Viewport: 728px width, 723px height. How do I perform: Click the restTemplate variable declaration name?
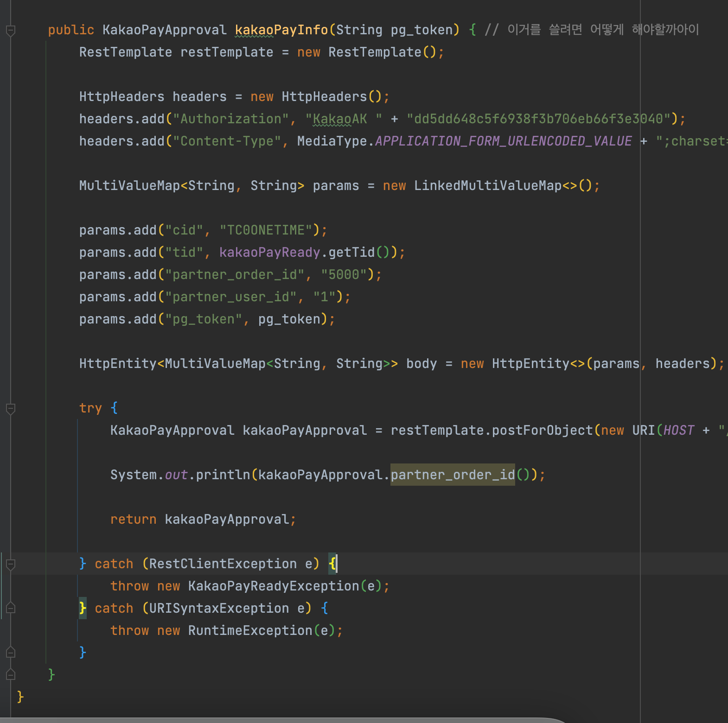pos(227,52)
